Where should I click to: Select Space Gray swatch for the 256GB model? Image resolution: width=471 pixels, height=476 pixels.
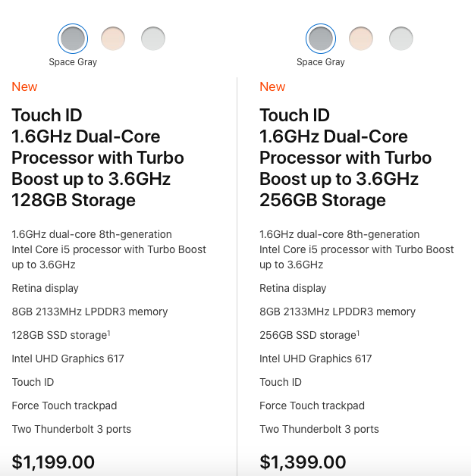tap(321, 38)
